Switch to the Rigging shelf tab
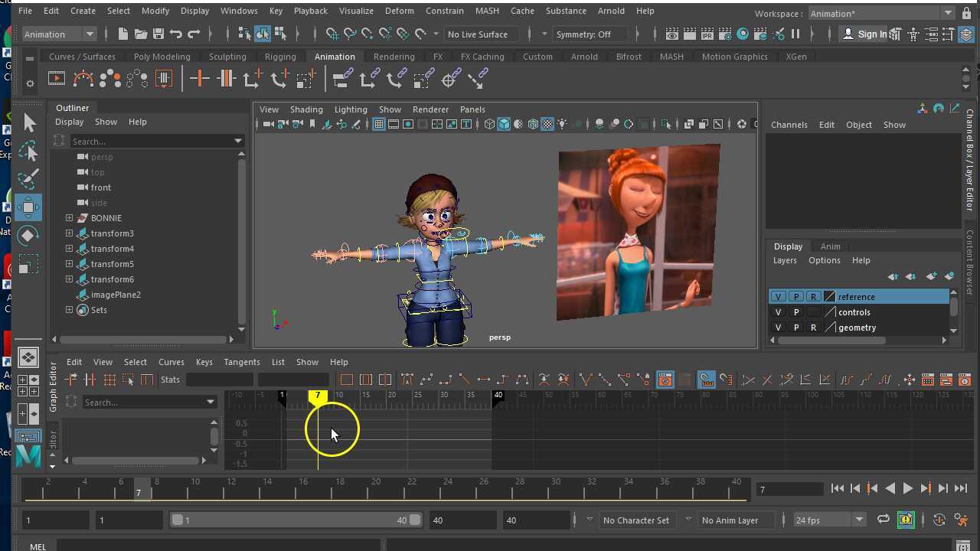 pyautogui.click(x=280, y=56)
